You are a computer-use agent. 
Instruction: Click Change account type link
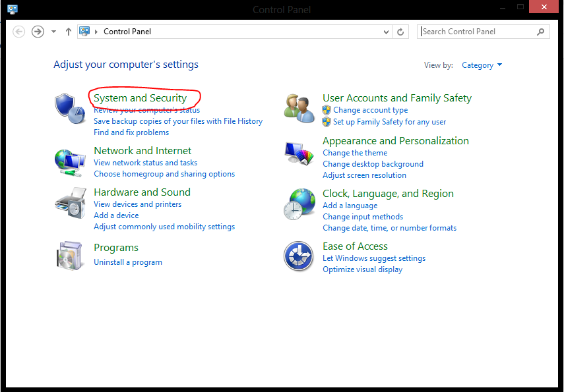[371, 110]
